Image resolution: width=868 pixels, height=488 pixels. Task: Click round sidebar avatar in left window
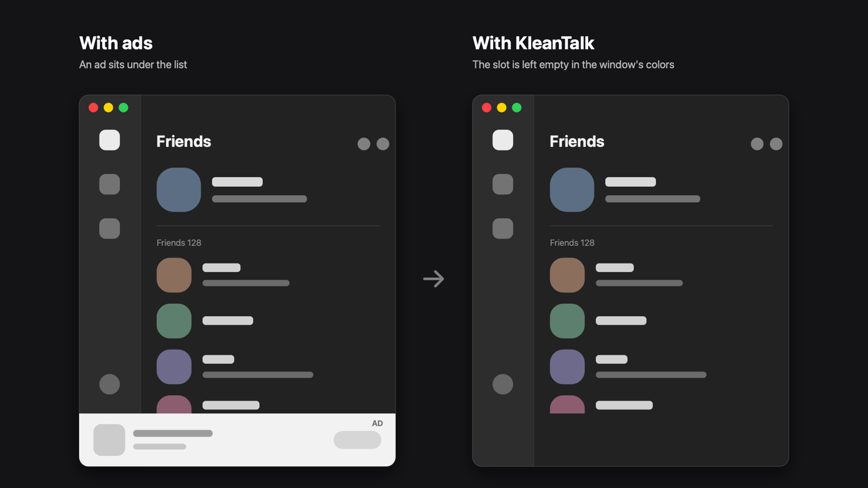coord(110,384)
